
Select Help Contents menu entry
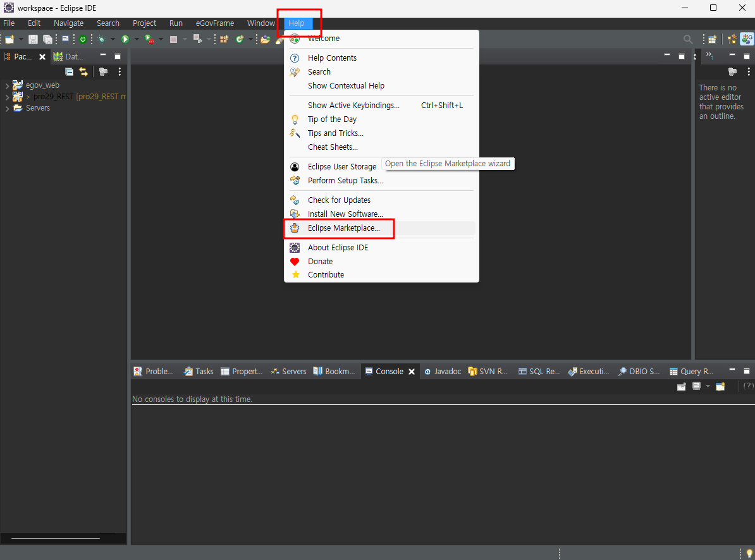pyautogui.click(x=381, y=58)
